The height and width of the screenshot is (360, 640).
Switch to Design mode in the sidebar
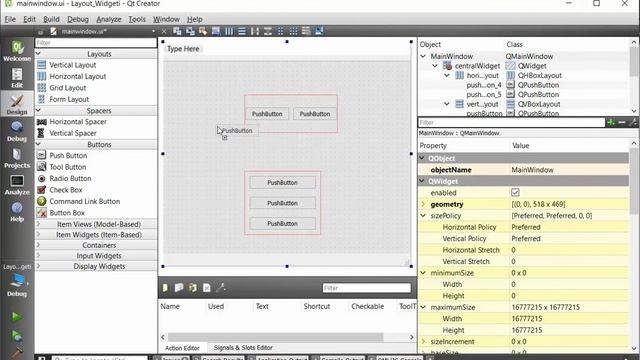pos(17,104)
